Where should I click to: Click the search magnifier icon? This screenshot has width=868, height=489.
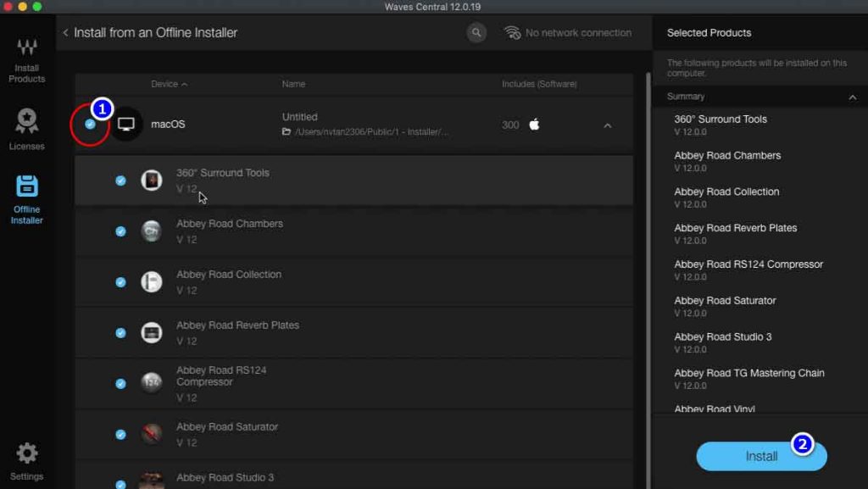[476, 33]
